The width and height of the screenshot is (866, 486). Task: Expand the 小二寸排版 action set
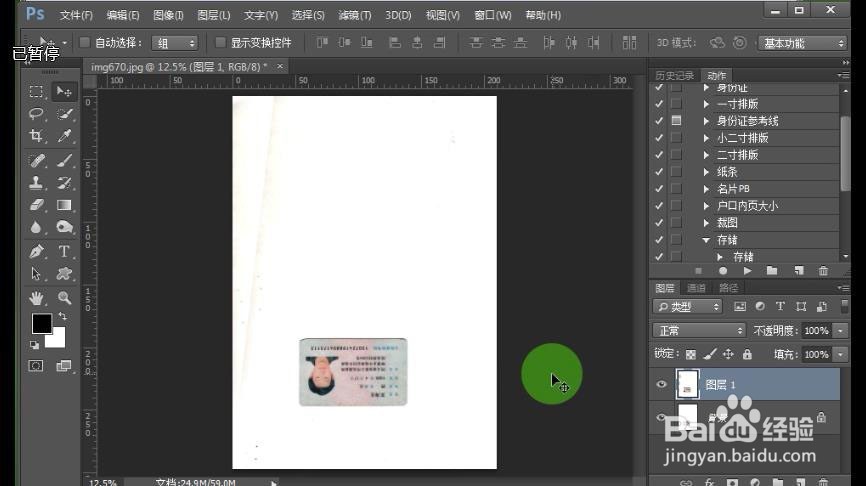coord(706,138)
